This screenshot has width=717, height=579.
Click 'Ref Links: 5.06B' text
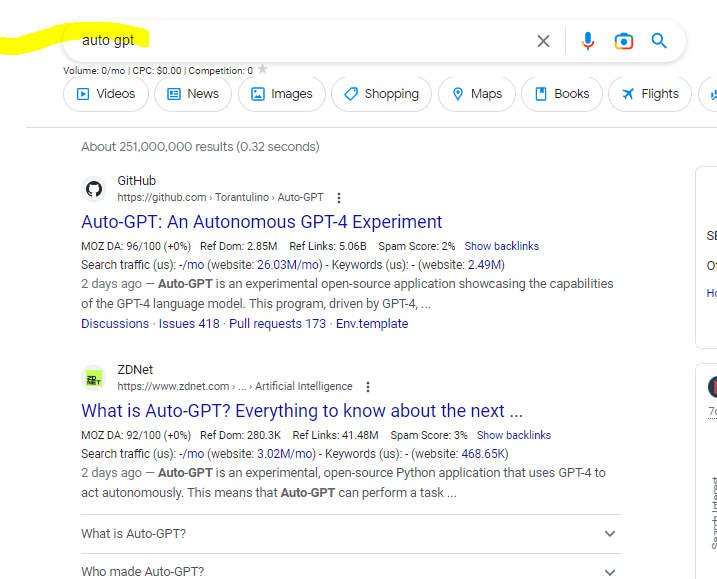tap(328, 246)
